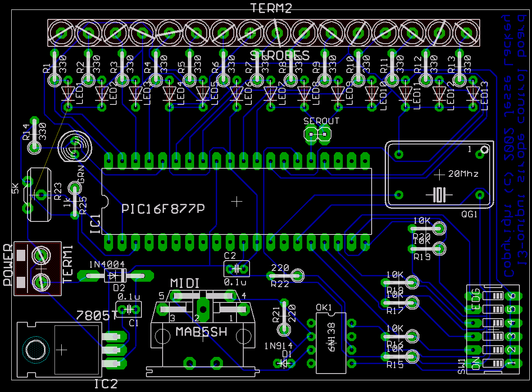Toggle DIP switch position 6

[x=493, y=296]
